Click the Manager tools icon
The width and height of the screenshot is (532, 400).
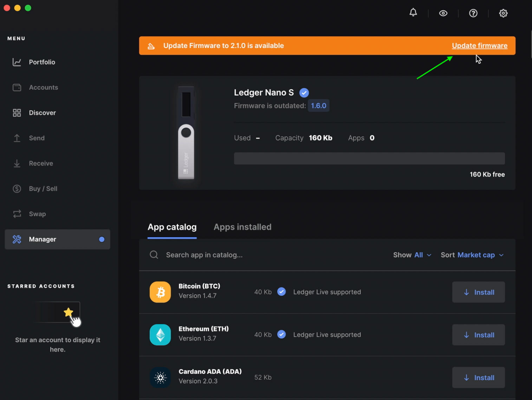point(17,239)
